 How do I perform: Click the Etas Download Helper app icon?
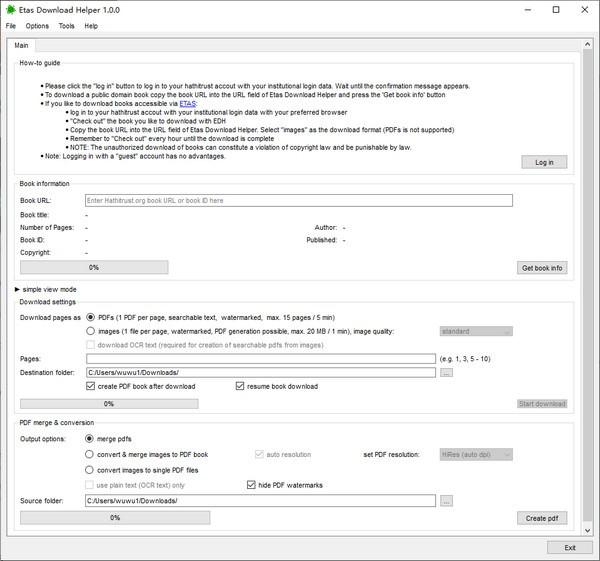coord(11,10)
